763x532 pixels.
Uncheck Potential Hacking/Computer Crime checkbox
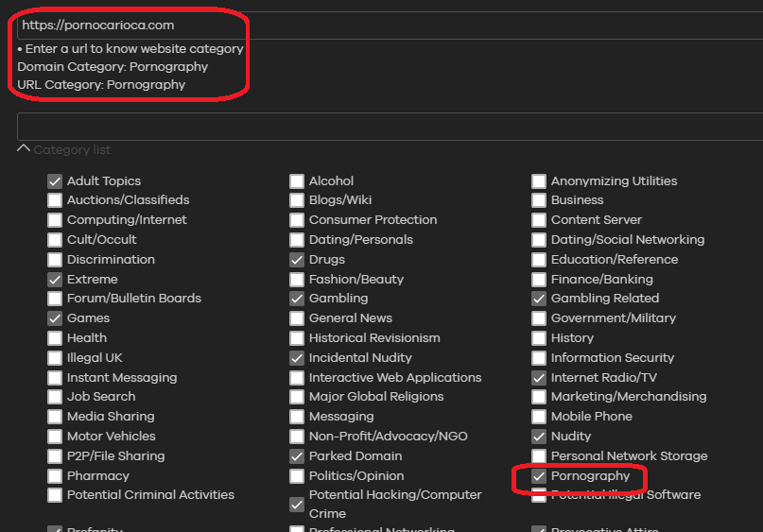(297, 505)
